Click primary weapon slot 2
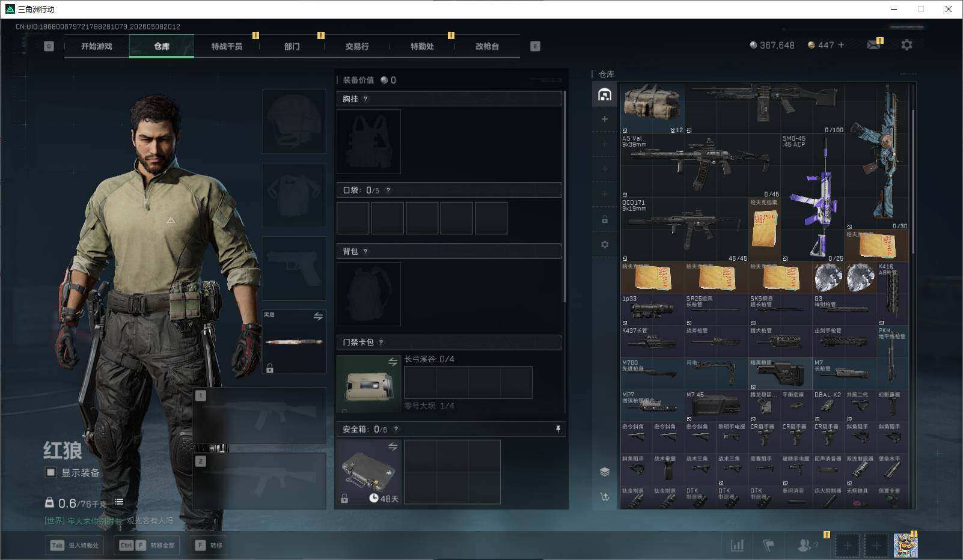This screenshot has width=963, height=560. click(260, 481)
